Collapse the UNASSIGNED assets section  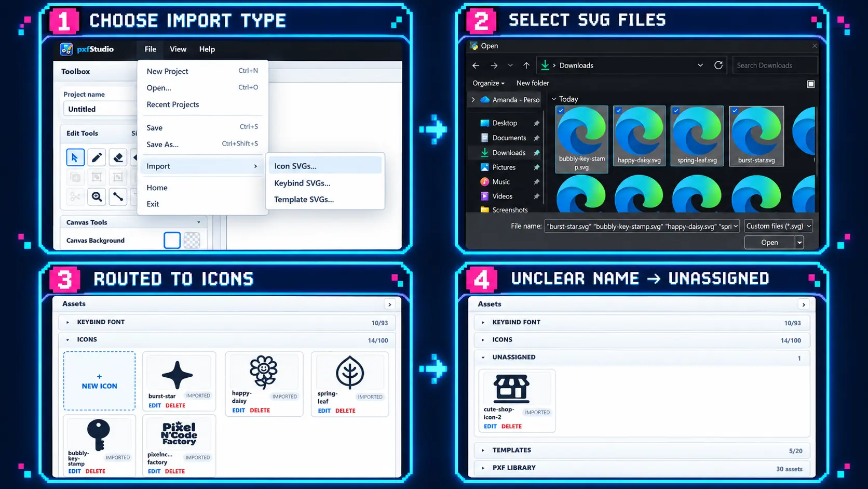[483, 358]
